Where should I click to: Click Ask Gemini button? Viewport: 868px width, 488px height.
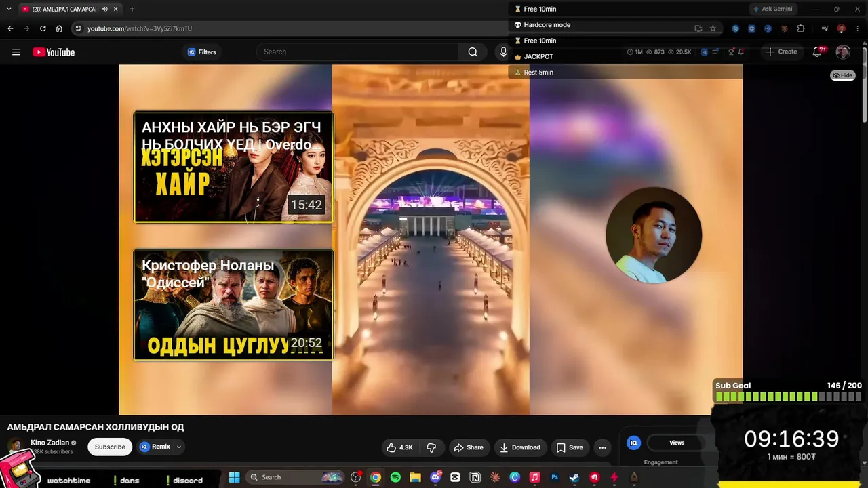[772, 9]
